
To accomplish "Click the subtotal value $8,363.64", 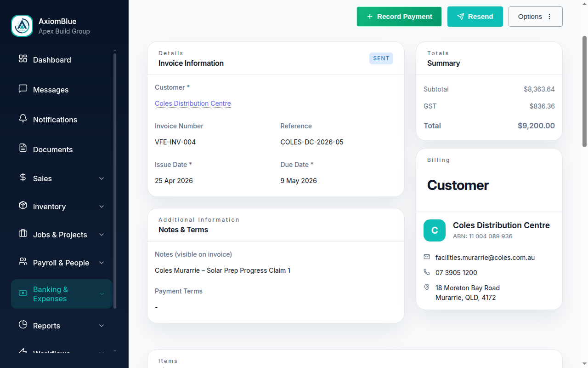I will [x=539, y=89].
